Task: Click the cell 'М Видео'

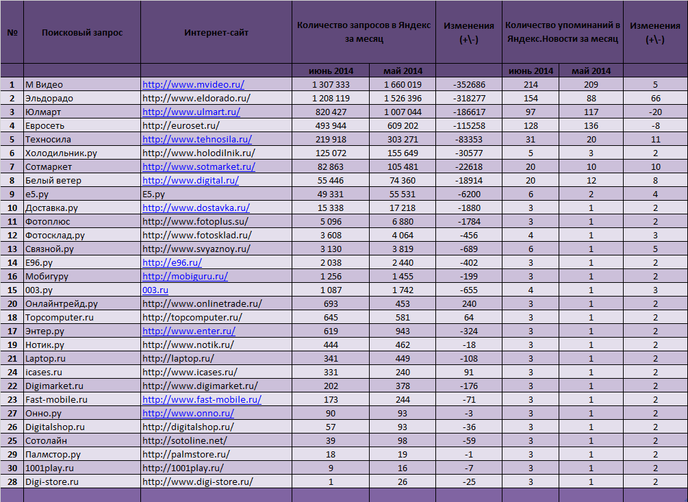Action: 82,85
